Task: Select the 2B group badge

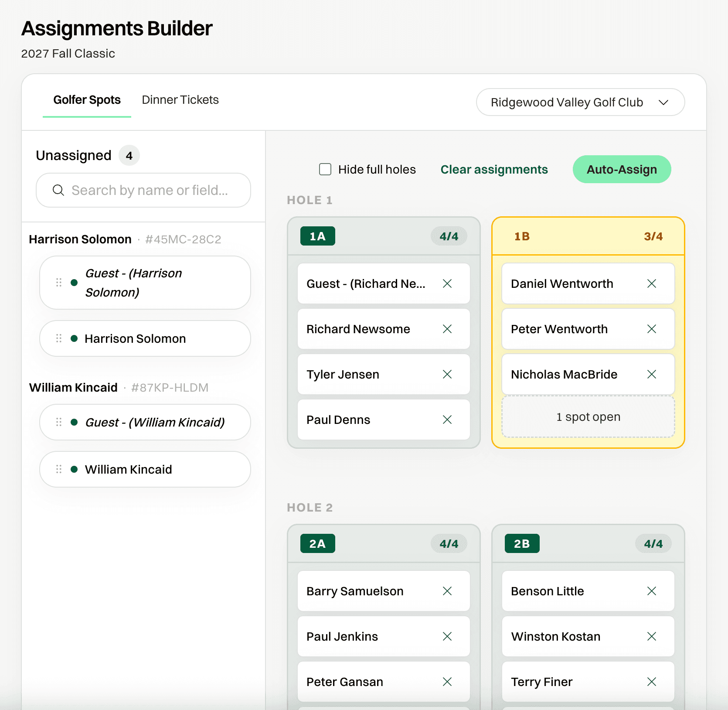Action: click(522, 544)
